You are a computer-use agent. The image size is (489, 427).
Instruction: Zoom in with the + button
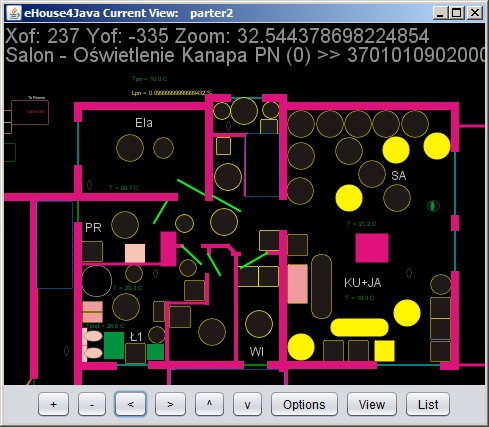coord(53,404)
